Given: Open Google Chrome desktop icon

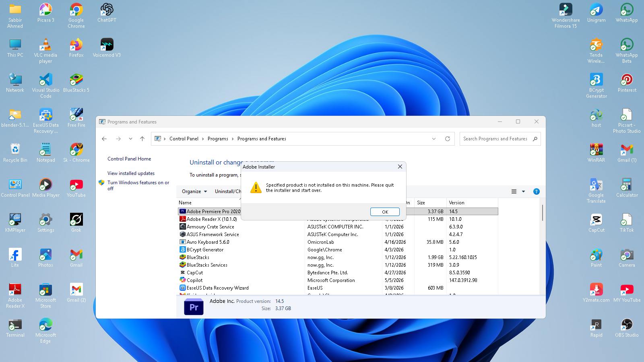Looking at the screenshot, I should coord(76,16).
